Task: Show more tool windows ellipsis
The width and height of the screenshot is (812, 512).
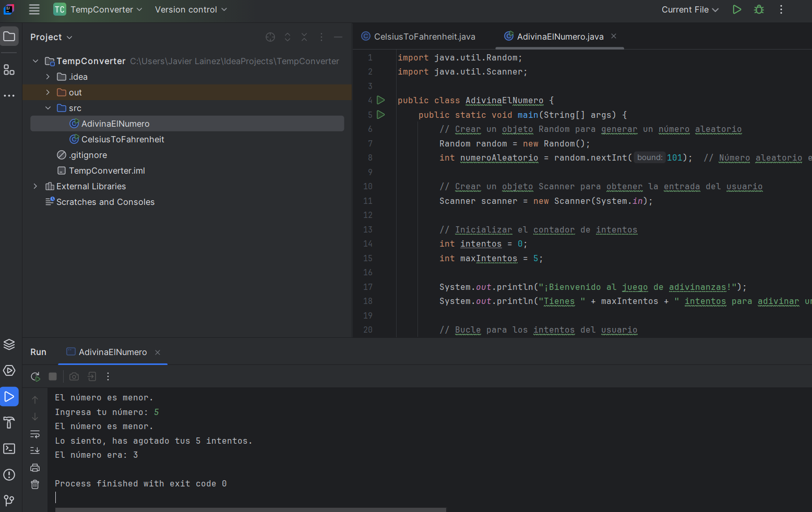Action: [9, 95]
